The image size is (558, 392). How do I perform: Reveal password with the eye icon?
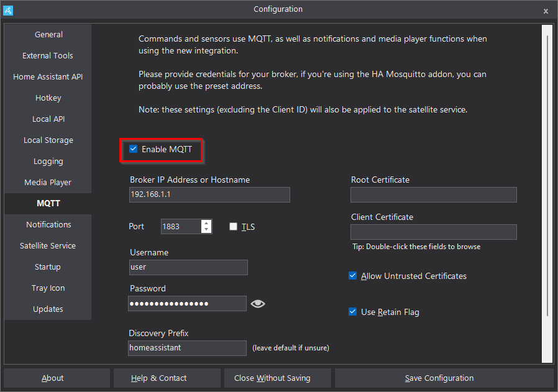coord(258,304)
